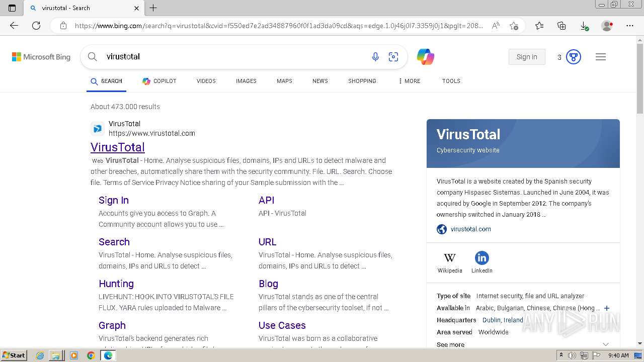Viewport: 644px width, 362px height.
Task: Open Favorites list icon
Action: [539, 26]
